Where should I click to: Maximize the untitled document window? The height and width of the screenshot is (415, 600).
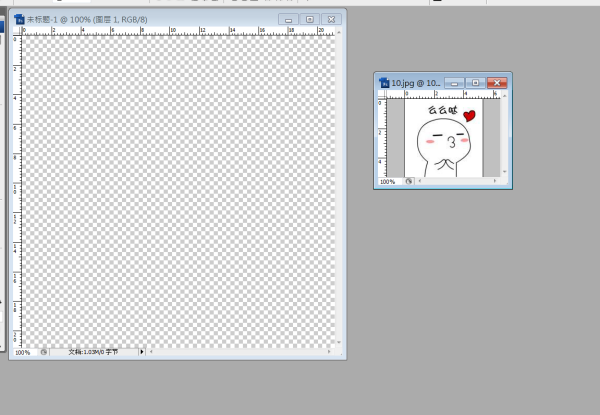310,19
